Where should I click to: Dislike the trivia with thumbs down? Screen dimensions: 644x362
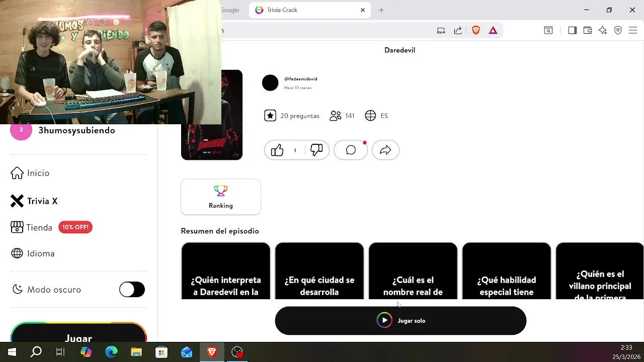316,150
